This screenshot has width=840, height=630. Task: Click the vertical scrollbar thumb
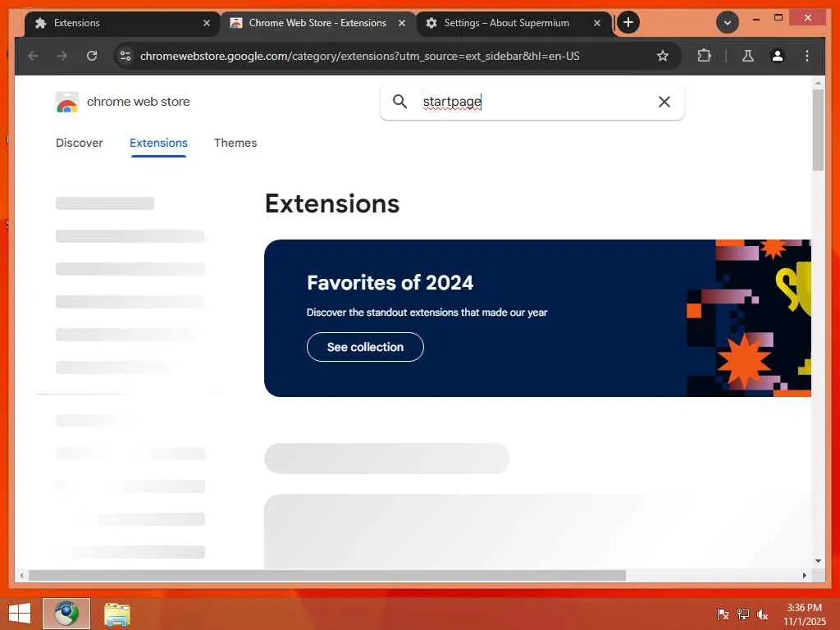coord(818,130)
